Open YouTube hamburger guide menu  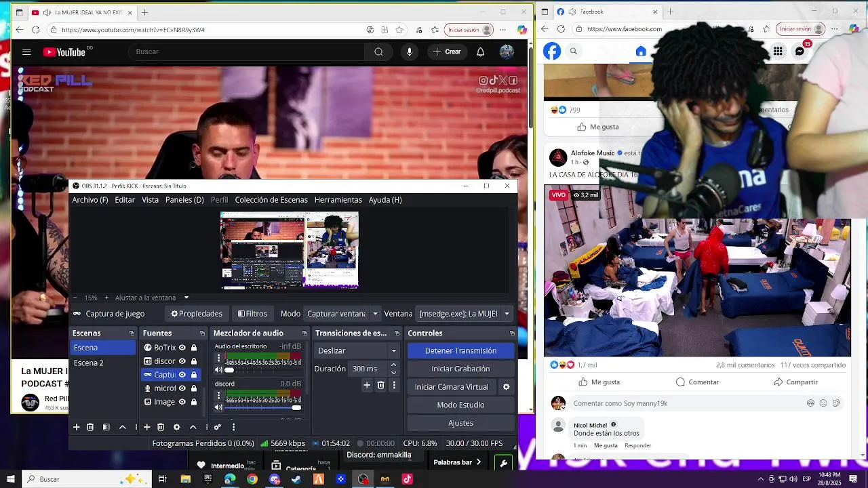pos(26,52)
